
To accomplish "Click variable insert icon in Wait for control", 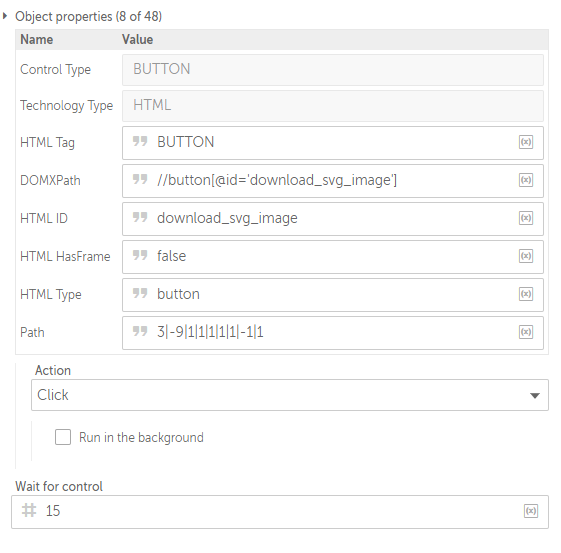I will pyautogui.click(x=531, y=511).
